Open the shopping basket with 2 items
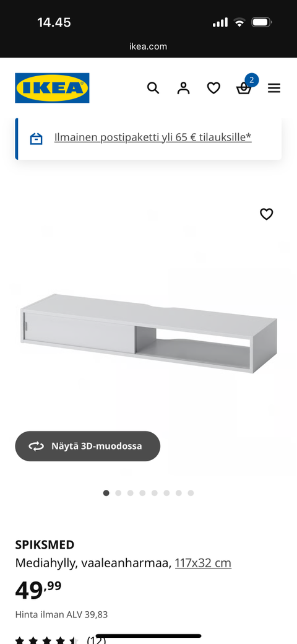This screenshot has height=644, width=297. [245, 85]
